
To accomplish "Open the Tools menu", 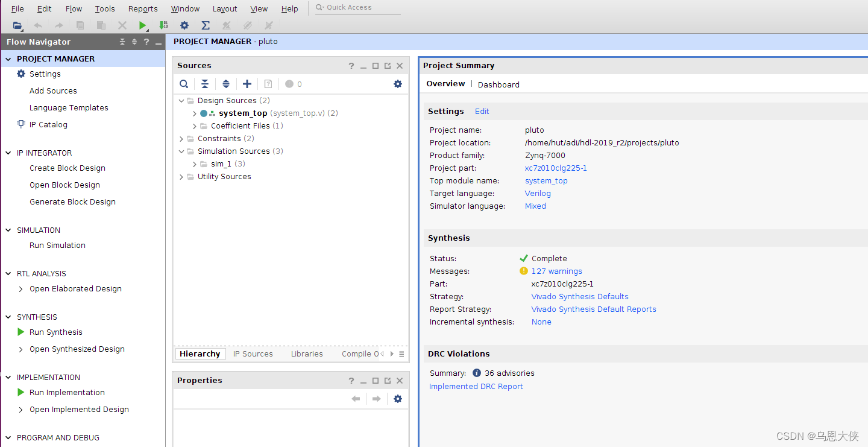I will pyautogui.click(x=105, y=8).
